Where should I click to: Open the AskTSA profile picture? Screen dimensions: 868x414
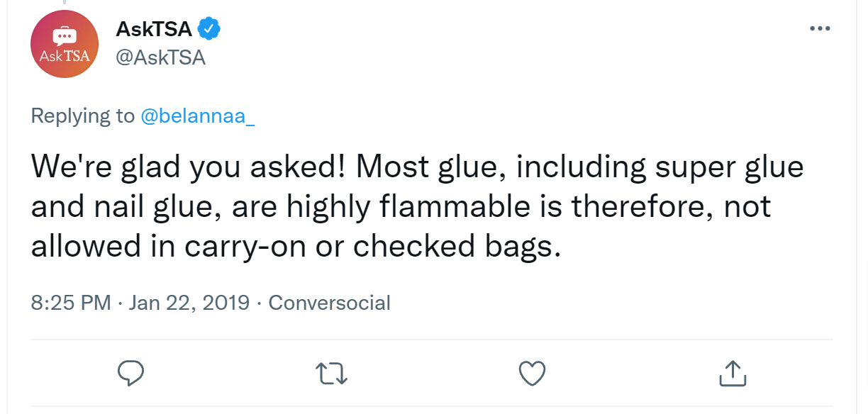coord(65,44)
